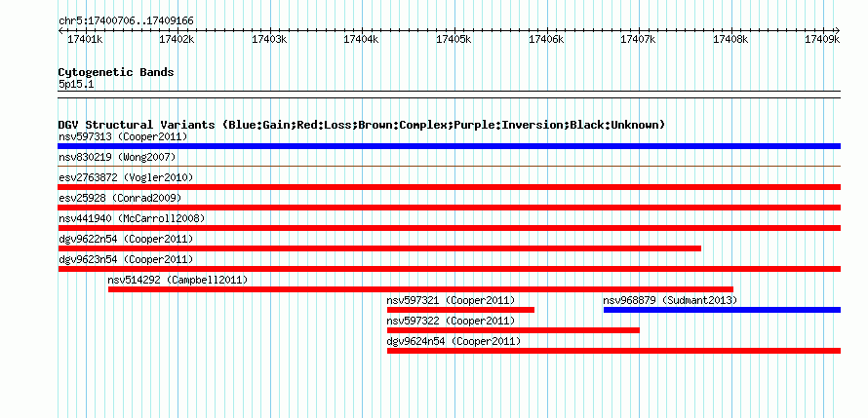Click the 17402k ruler tick label

[178, 40]
